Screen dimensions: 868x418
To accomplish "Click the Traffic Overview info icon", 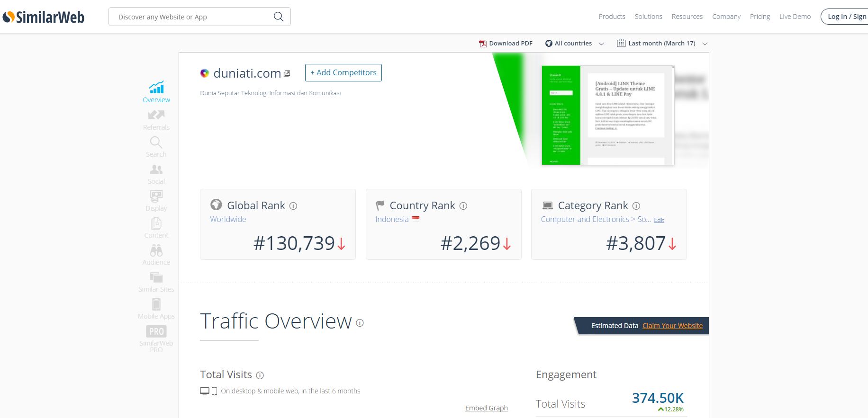I will coord(360,323).
